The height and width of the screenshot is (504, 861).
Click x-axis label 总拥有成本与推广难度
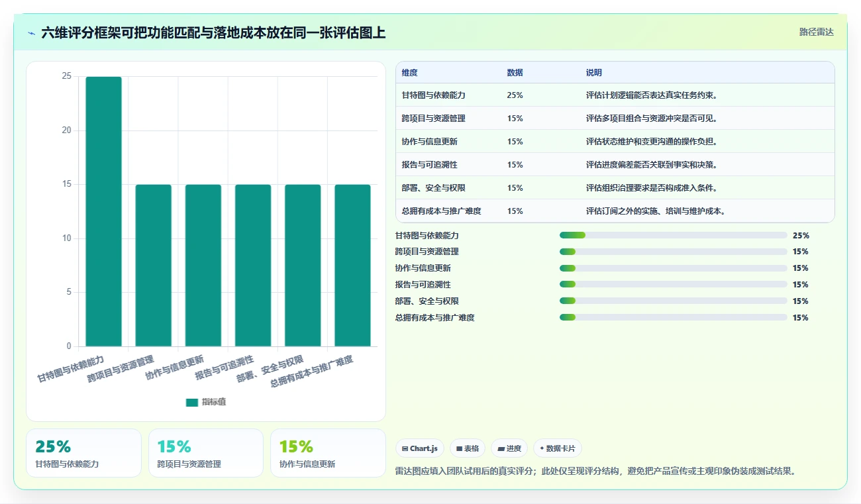point(311,371)
